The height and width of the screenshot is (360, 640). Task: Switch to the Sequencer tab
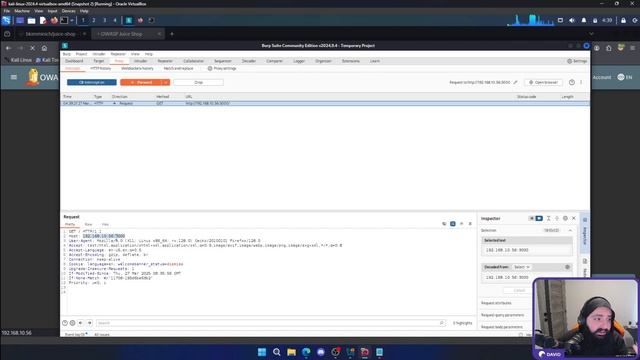[222, 61]
